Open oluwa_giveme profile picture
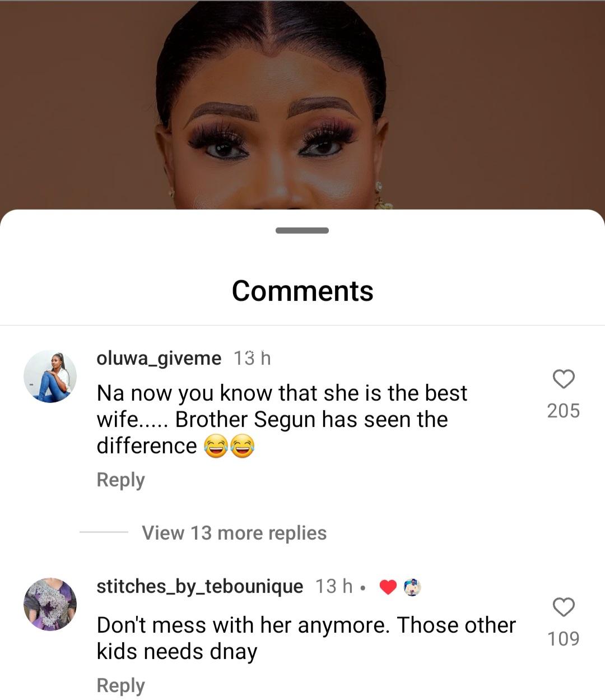Screen dimensions: 605x700 [50, 377]
